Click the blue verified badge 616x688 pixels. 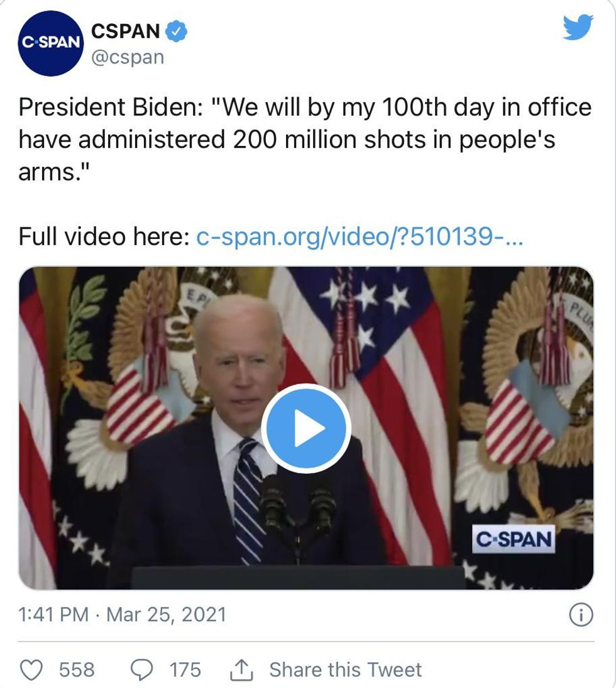[x=173, y=30]
